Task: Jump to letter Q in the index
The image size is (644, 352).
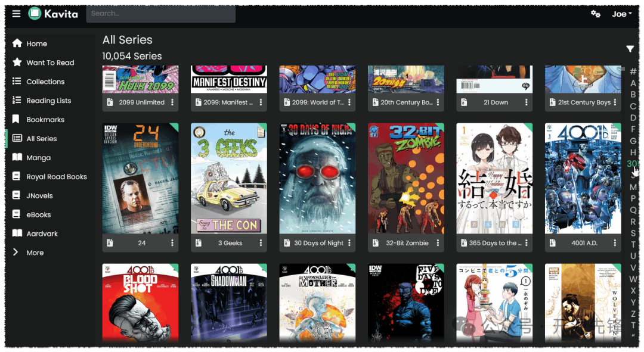Action: point(633,210)
